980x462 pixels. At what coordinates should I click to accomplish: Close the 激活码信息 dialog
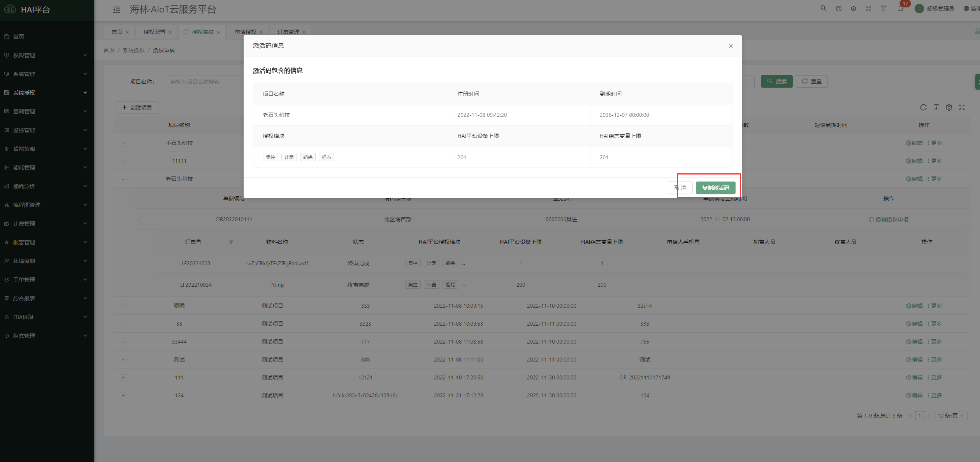click(x=731, y=46)
